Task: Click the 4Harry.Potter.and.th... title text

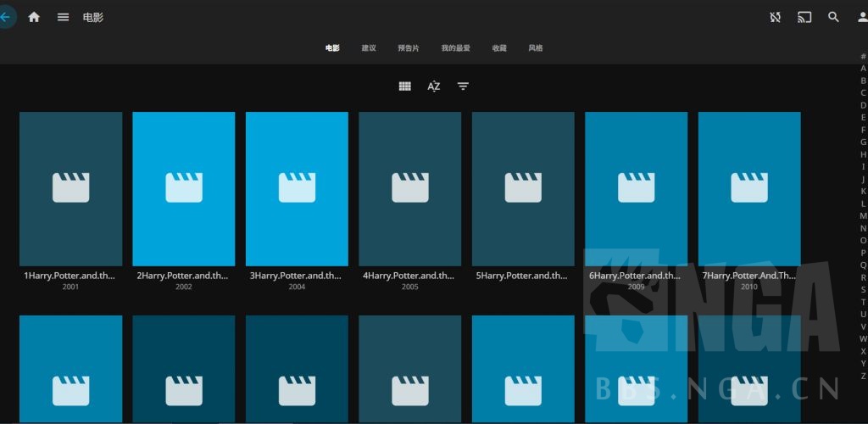Action: pos(409,276)
